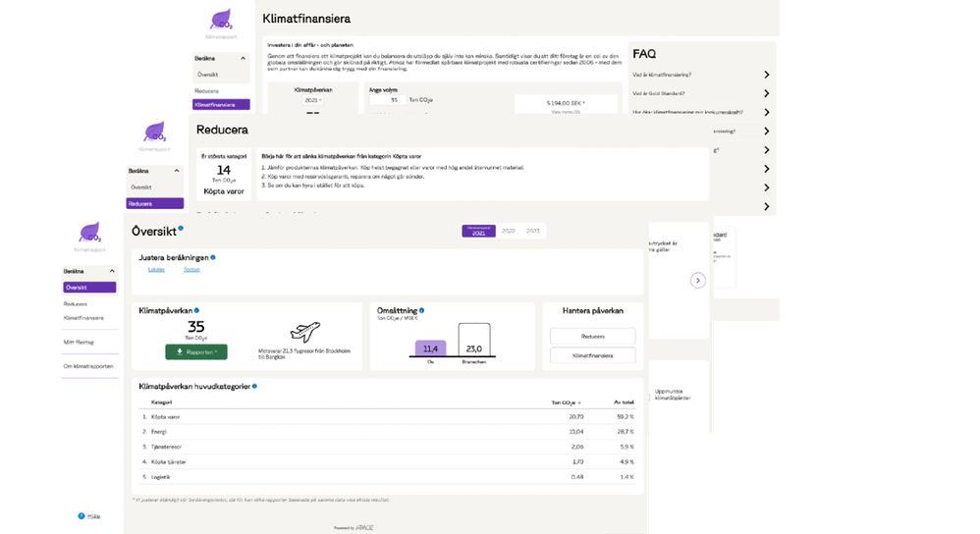Click info icon beside Omsättning
This screenshot has height=534, width=980.
pyautogui.click(x=421, y=309)
